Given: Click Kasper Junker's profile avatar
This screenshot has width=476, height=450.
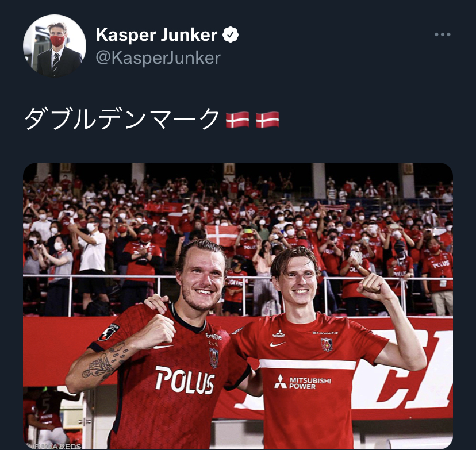Looking at the screenshot, I should [55, 45].
